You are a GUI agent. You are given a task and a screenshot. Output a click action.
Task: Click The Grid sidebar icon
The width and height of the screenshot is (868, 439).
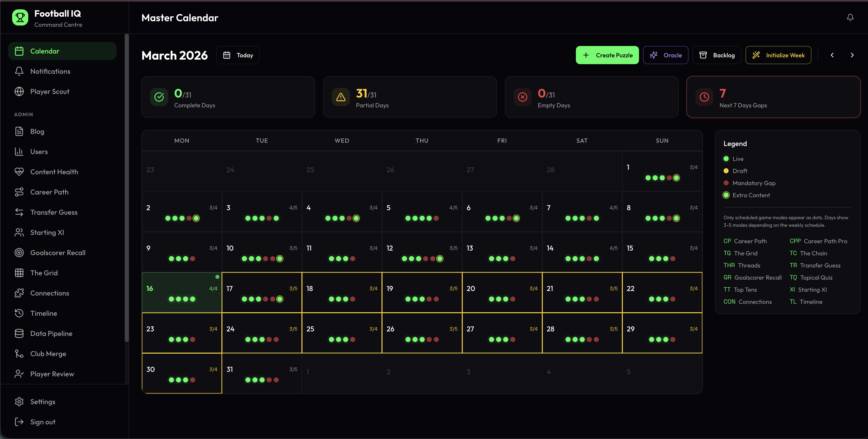click(19, 273)
